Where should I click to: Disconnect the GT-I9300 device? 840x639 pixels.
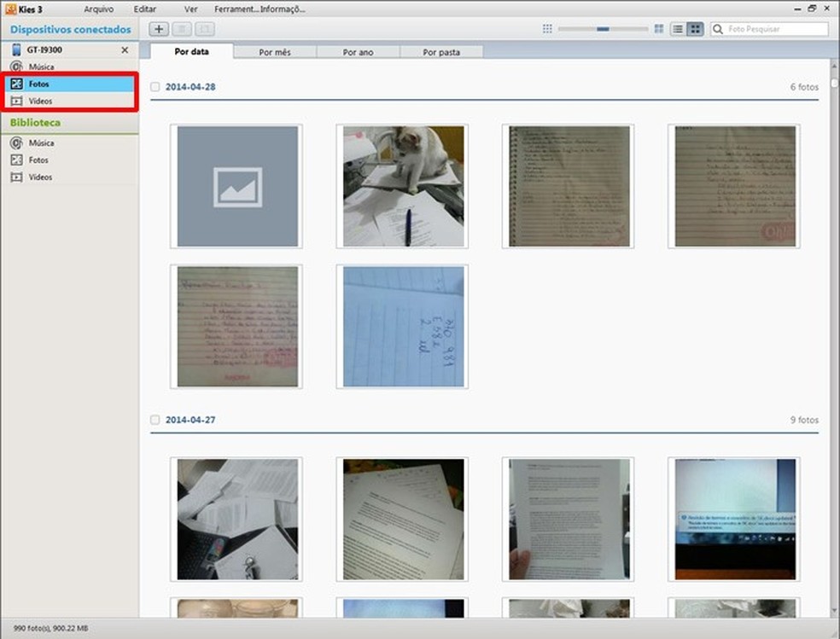click(124, 49)
